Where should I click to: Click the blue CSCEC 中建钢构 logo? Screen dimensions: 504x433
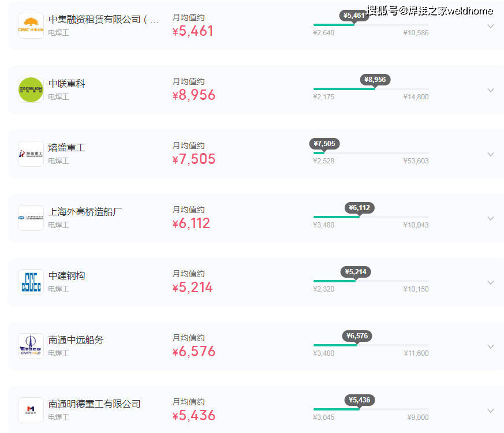(x=31, y=282)
